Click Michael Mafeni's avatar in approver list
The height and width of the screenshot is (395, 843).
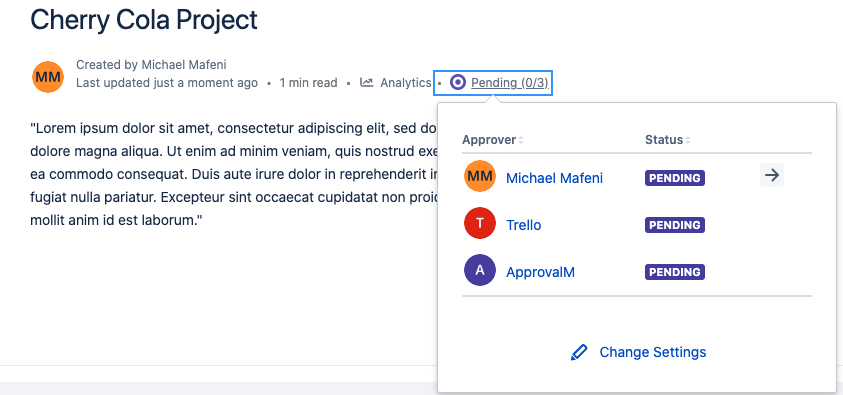click(480, 176)
